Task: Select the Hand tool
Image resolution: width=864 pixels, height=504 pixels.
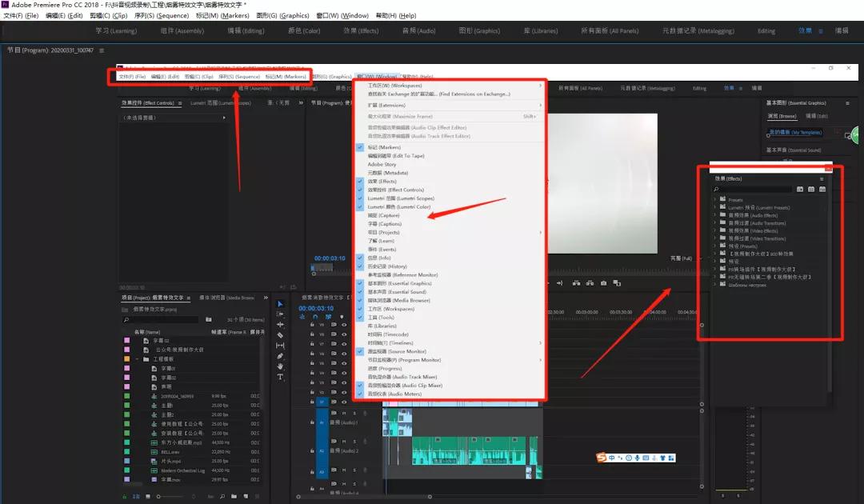Action: point(280,366)
